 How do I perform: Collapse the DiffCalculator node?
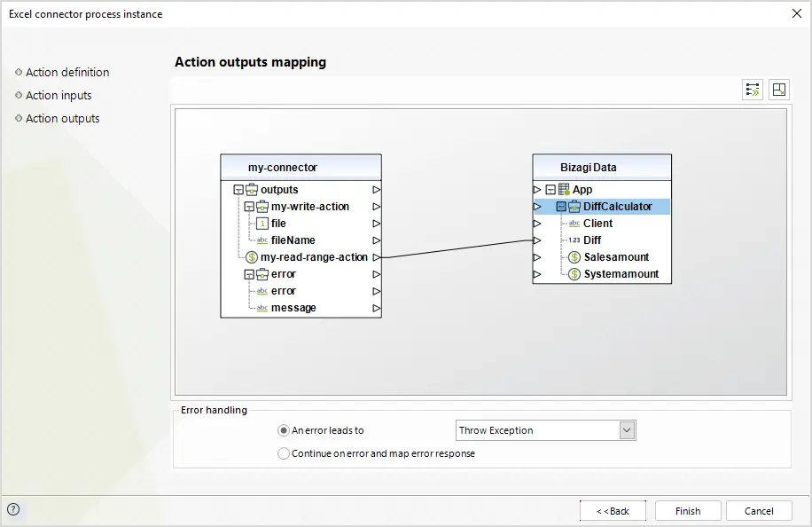pos(561,207)
